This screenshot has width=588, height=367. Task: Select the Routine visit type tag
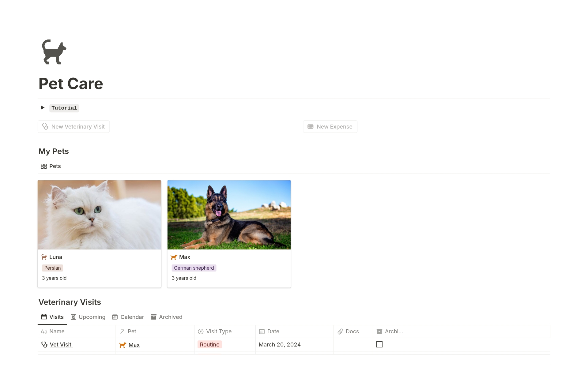(209, 344)
